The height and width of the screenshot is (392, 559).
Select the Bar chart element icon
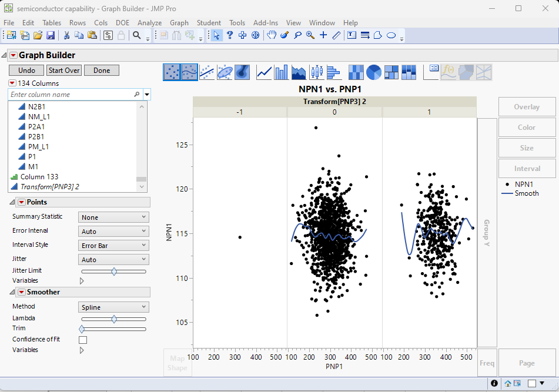[x=282, y=72]
